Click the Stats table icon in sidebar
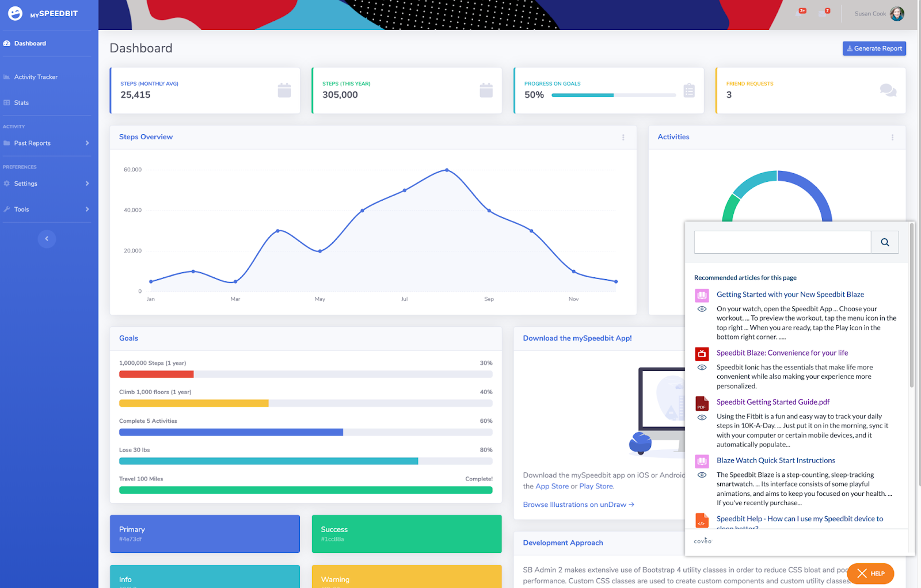This screenshot has width=921, height=588. (x=7, y=103)
